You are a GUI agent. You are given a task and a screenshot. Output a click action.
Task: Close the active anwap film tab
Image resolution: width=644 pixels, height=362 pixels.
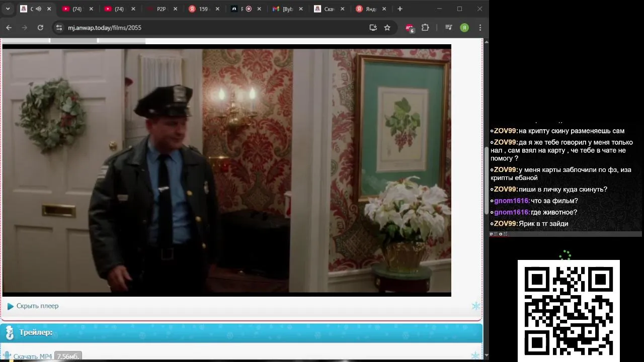pyautogui.click(x=49, y=9)
